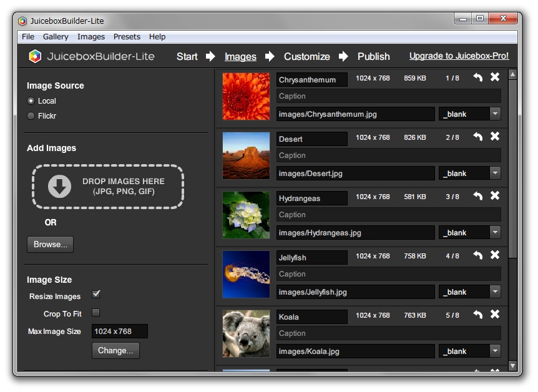538x392 pixels.
Task: Open the _blank dropdown for Koala.jpg
Action: tap(496, 351)
